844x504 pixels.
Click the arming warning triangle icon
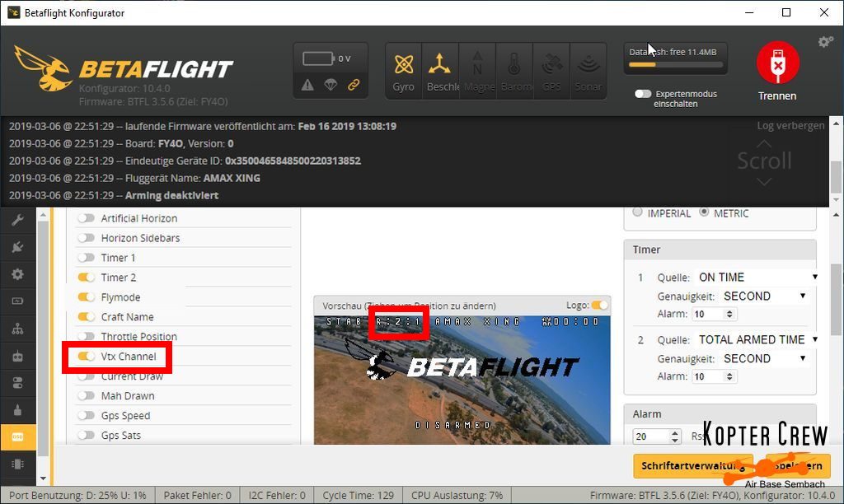pyautogui.click(x=307, y=85)
